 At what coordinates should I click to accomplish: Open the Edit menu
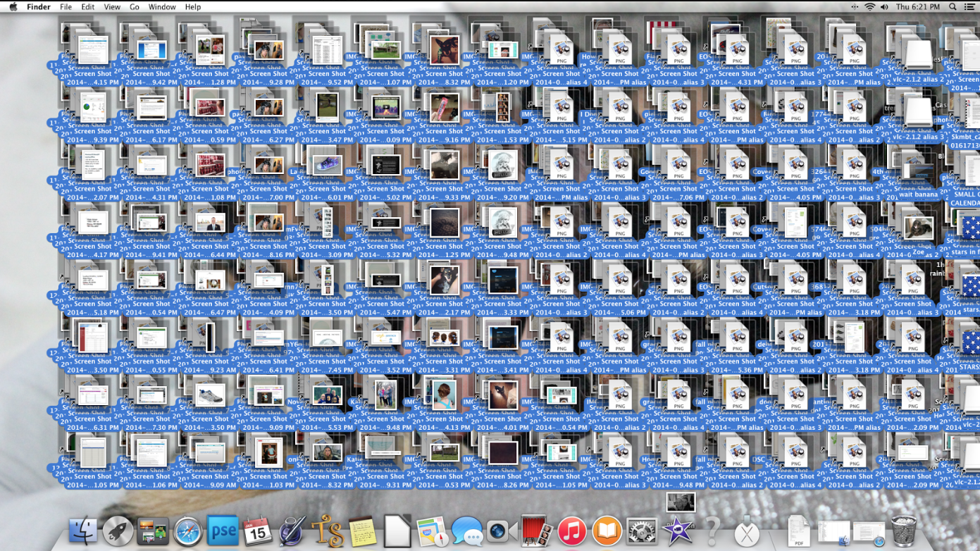pyautogui.click(x=88, y=6)
